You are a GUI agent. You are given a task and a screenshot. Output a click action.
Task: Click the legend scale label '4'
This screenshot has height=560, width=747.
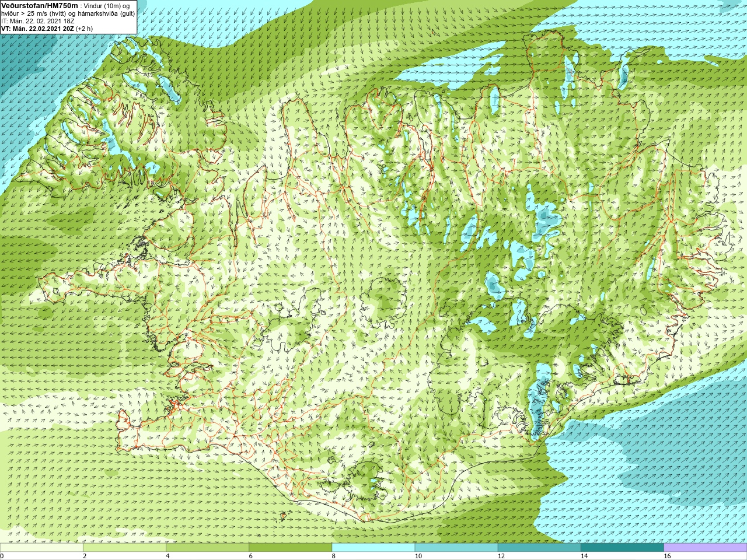(167, 556)
